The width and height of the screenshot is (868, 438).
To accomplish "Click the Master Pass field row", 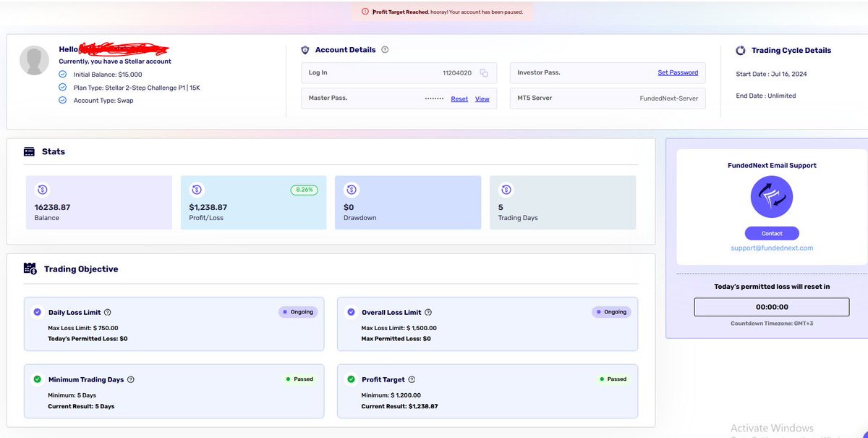I will click(x=399, y=98).
